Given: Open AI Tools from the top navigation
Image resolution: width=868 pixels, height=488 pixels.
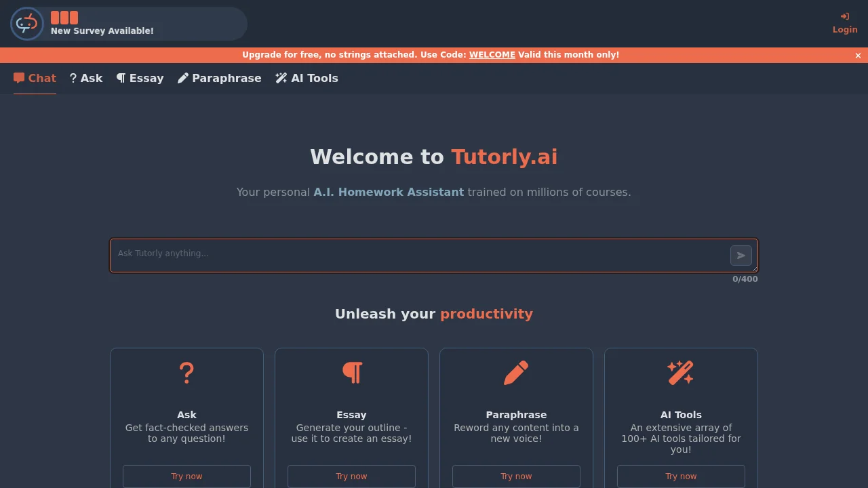Looking at the screenshot, I should point(307,78).
